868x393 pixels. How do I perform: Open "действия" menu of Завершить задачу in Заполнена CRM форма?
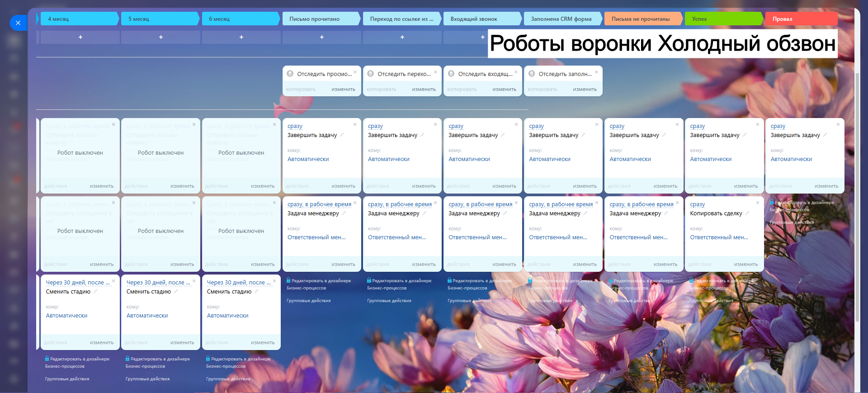[x=539, y=186]
